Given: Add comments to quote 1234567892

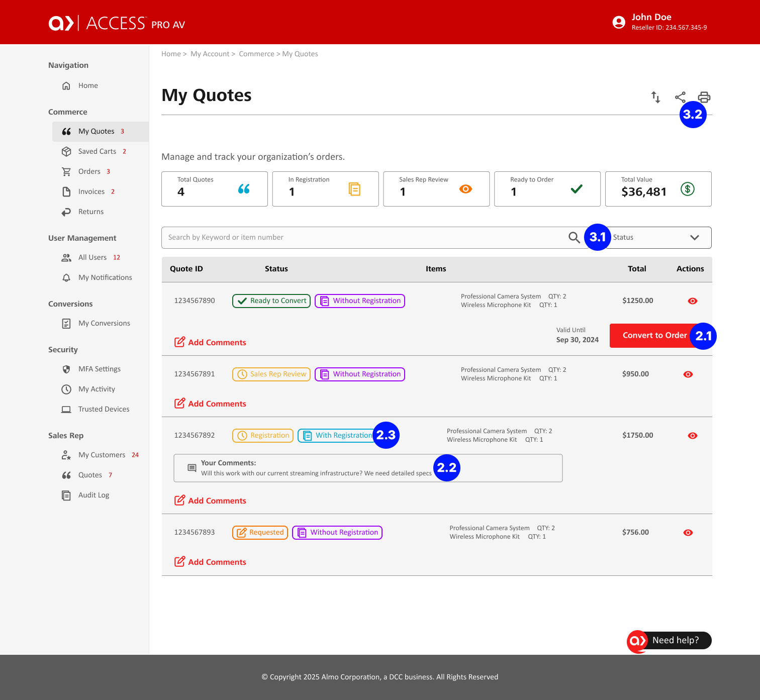Looking at the screenshot, I should [x=210, y=501].
